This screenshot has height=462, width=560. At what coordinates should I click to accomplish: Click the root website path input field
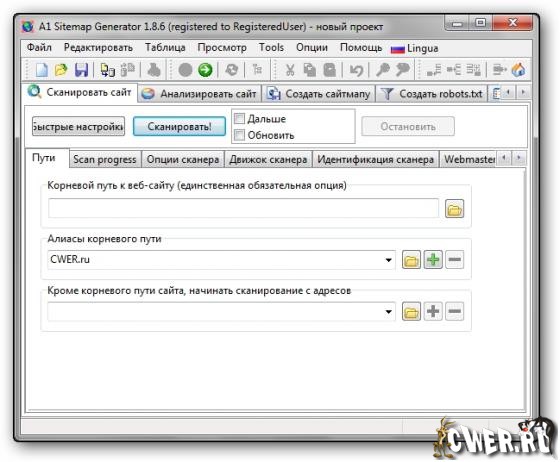[x=243, y=209]
